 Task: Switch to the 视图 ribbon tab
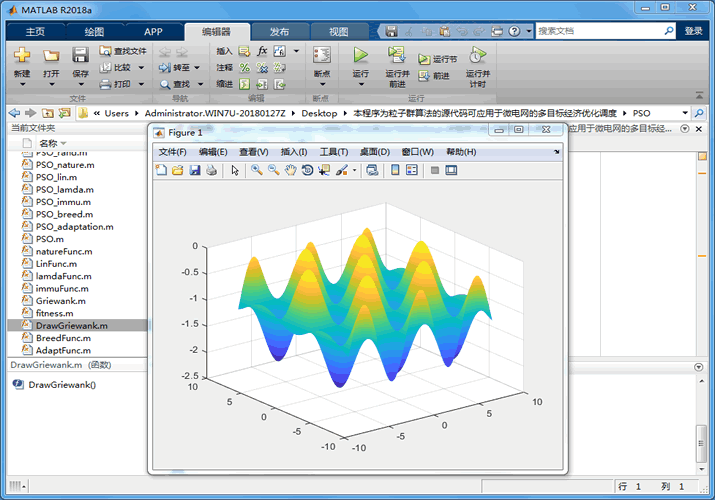coord(338,31)
